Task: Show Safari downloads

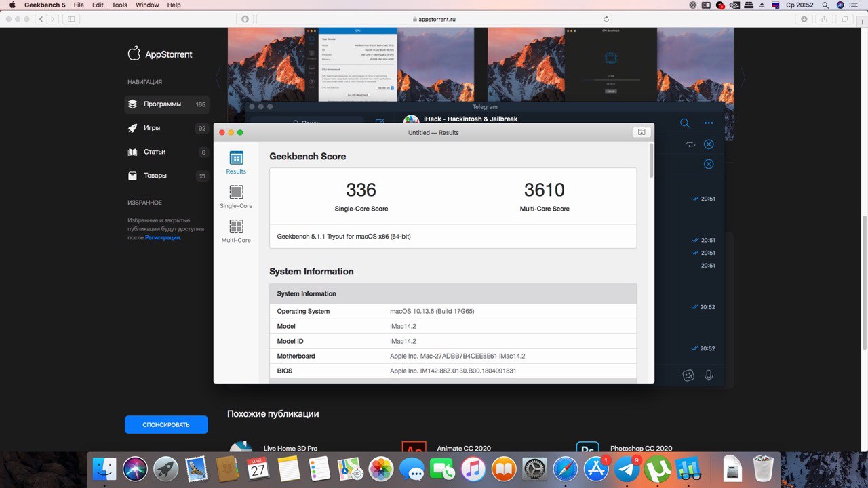Action: (x=804, y=19)
